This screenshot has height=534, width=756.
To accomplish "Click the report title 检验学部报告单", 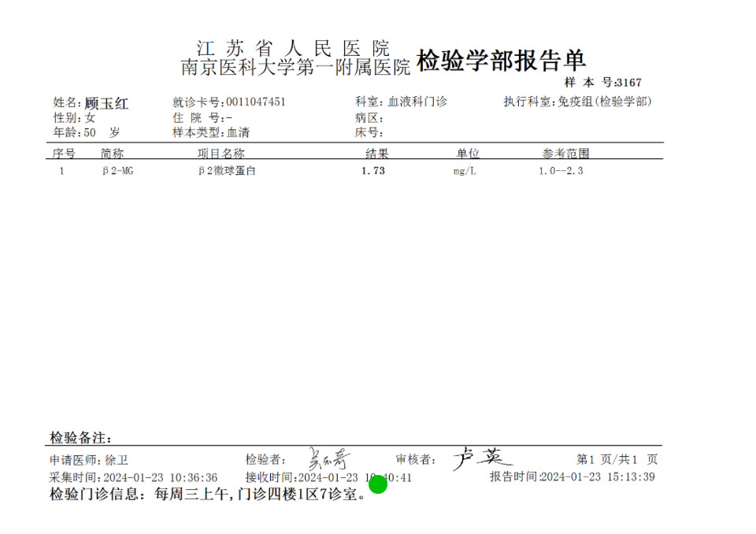I will pos(501,61).
